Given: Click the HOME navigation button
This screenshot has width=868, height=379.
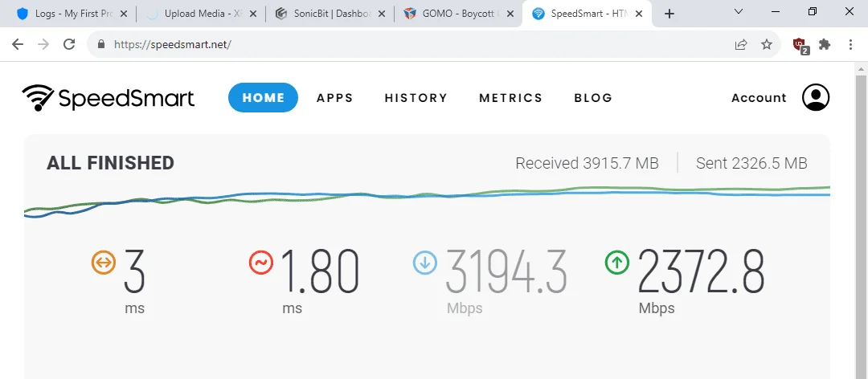Looking at the screenshot, I should (x=263, y=98).
